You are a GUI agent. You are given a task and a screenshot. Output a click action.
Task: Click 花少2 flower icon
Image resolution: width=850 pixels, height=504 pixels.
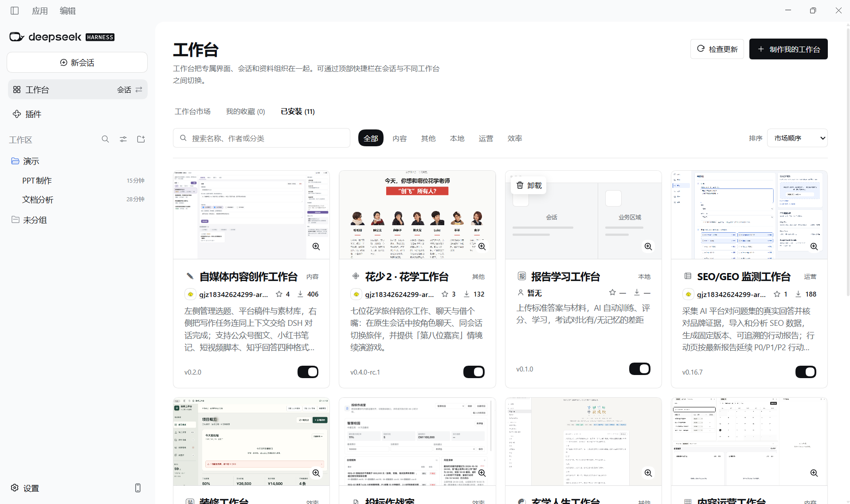pyautogui.click(x=356, y=276)
